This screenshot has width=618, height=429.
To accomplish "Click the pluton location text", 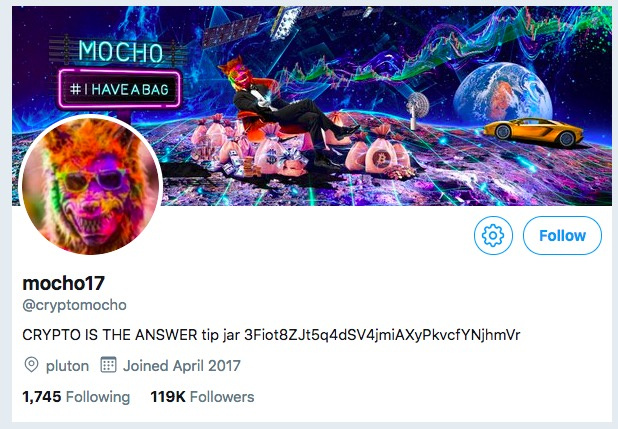I will tap(67, 366).
